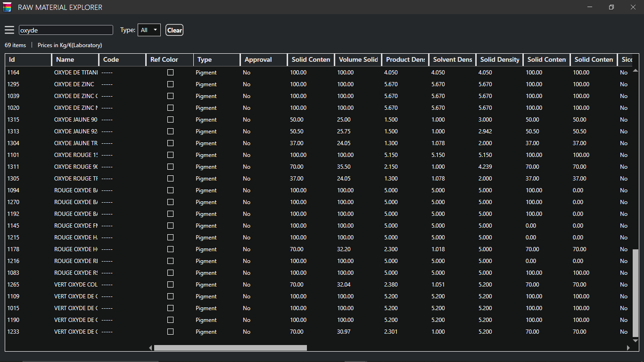Open the hamburger menu
The height and width of the screenshot is (362, 644).
(x=9, y=30)
